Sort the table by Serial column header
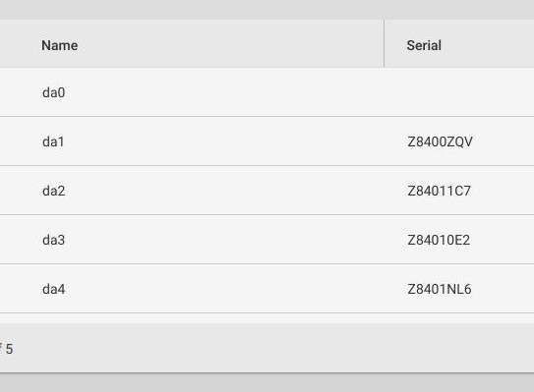This screenshot has height=392, width=534. [x=424, y=45]
